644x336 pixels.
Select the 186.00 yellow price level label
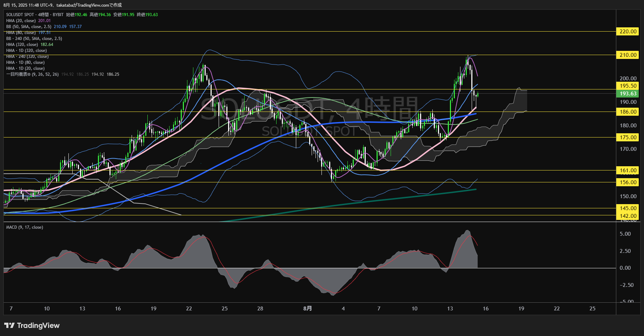(628, 112)
